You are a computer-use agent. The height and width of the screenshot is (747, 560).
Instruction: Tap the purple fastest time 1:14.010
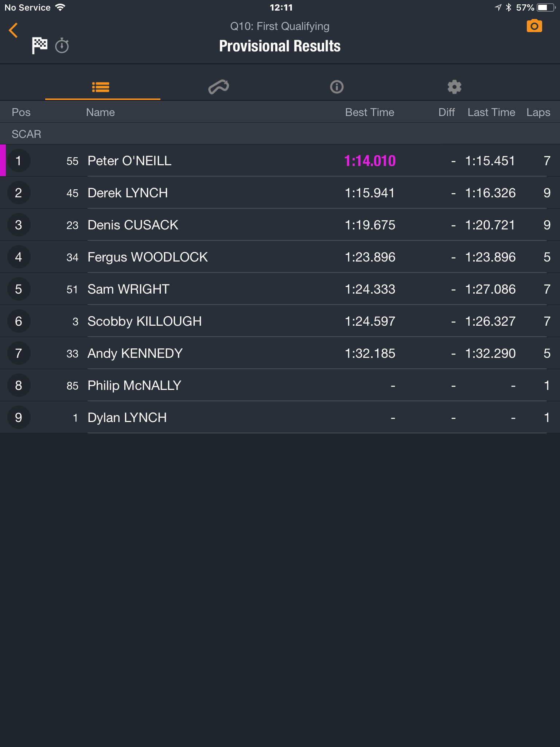pyautogui.click(x=370, y=161)
